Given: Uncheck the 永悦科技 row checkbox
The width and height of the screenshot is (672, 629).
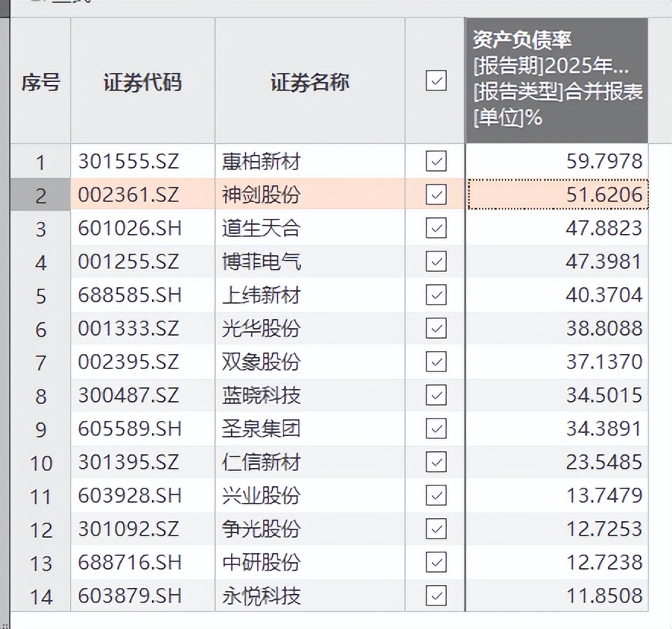Looking at the screenshot, I should pyautogui.click(x=436, y=596).
